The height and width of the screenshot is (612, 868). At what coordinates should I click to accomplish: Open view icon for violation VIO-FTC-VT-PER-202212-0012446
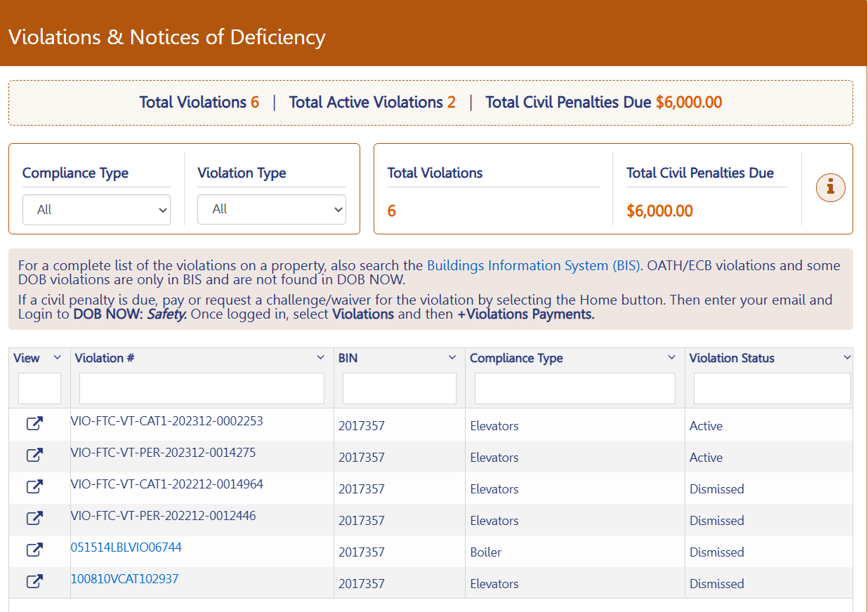click(34, 519)
